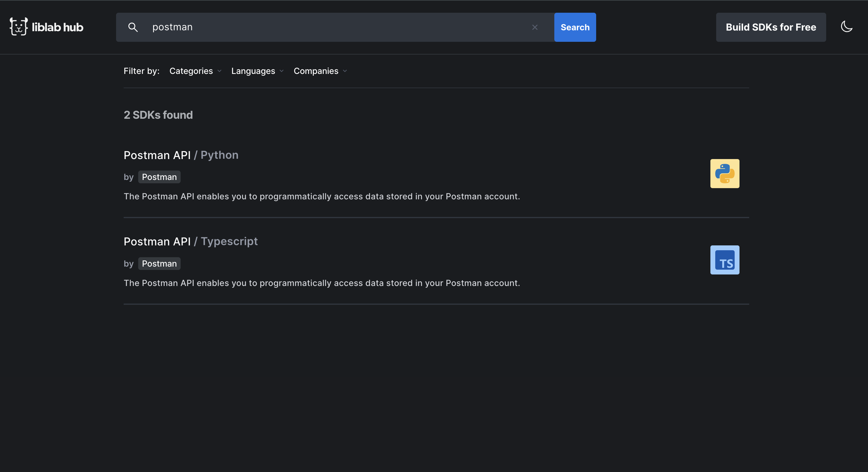Click the Postman tag under Typescript SDK
The image size is (868, 472).
point(159,264)
